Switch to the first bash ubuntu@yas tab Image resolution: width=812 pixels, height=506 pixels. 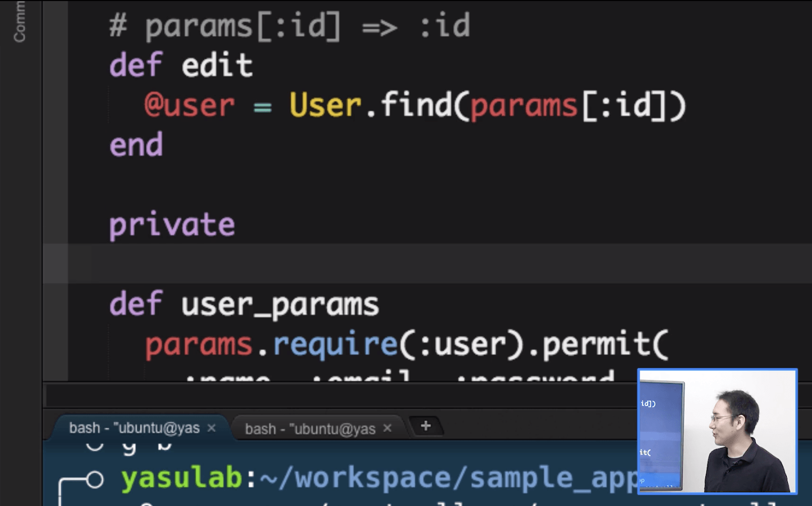coord(134,428)
